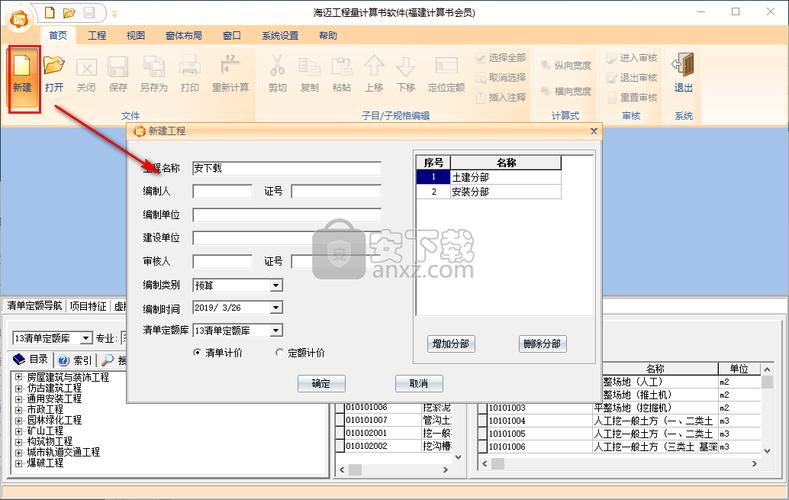Click the 退出审核 ribbon item

click(632, 77)
